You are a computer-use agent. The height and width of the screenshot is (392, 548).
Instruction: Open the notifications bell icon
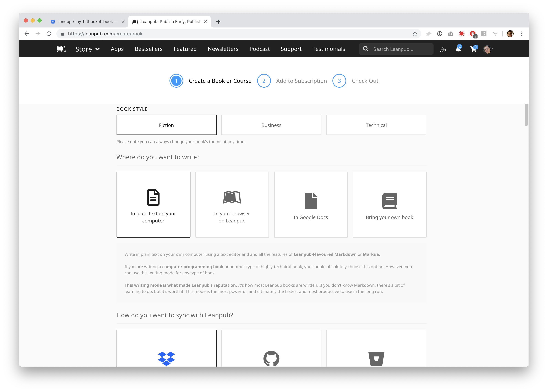pyautogui.click(x=458, y=49)
